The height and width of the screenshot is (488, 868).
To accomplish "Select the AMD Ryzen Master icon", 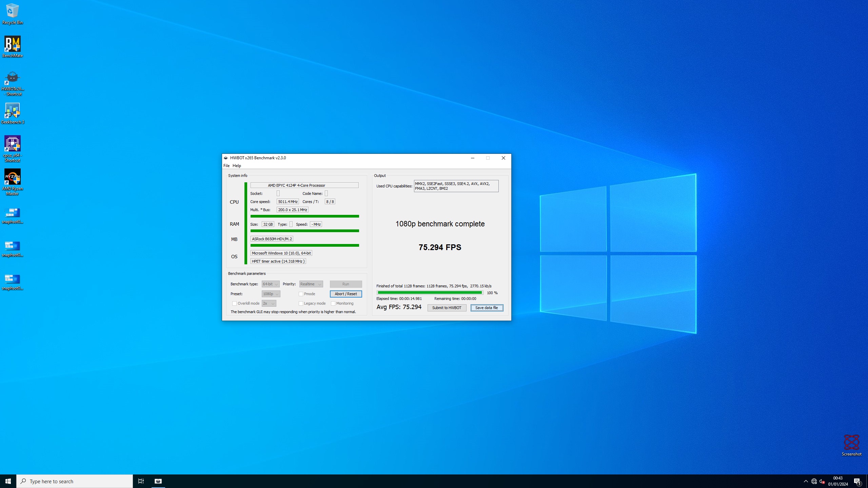I will coord(12,182).
